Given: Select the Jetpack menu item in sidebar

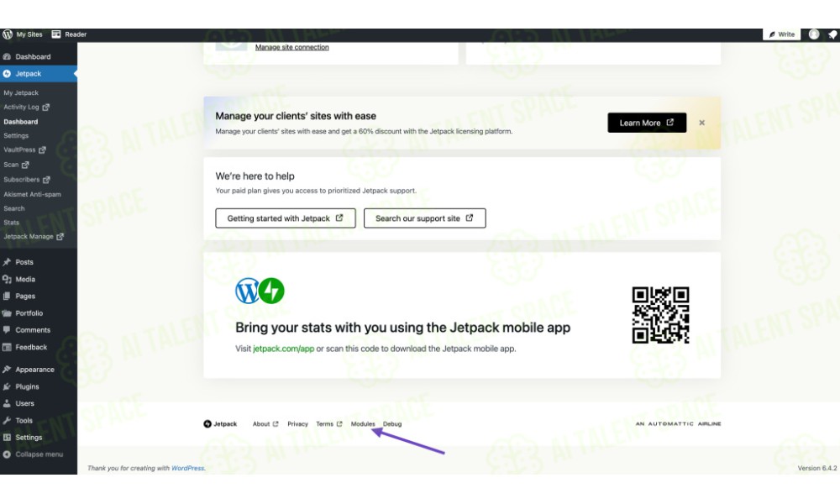Looking at the screenshot, I should [39, 74].
